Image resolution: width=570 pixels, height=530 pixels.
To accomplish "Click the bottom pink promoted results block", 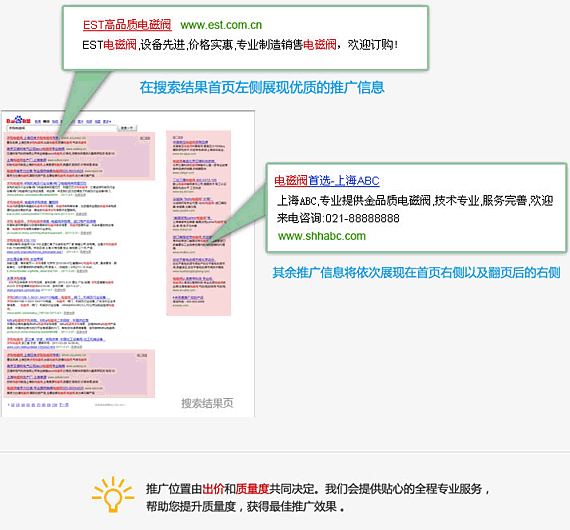I will tap(80, 373).
